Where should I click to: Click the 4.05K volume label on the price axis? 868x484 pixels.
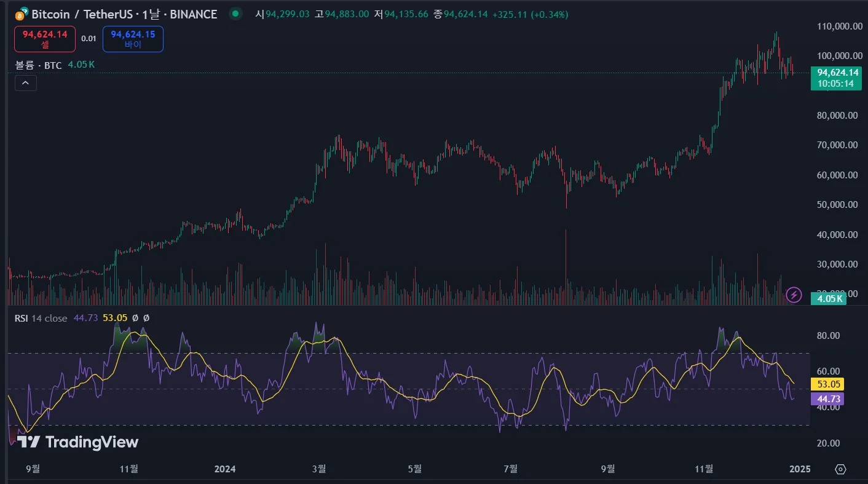pos(828,298)
